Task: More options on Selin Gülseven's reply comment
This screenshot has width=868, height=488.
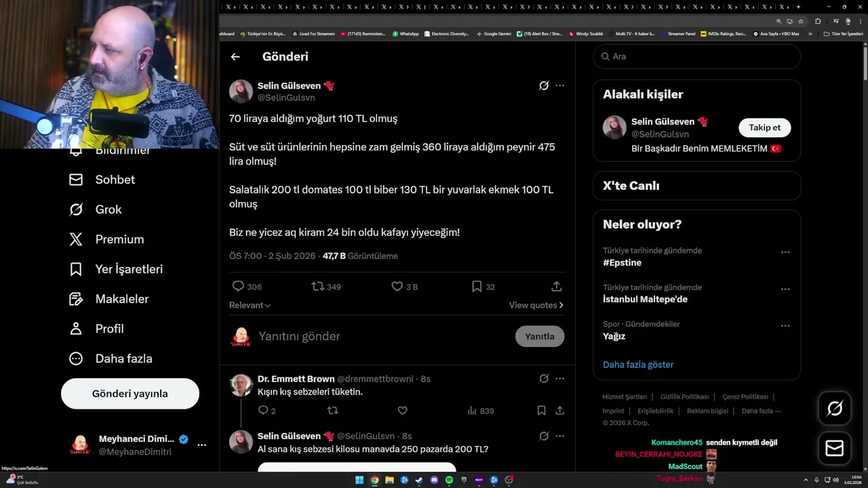Action: pyautogui.click(x=559, y=436)
